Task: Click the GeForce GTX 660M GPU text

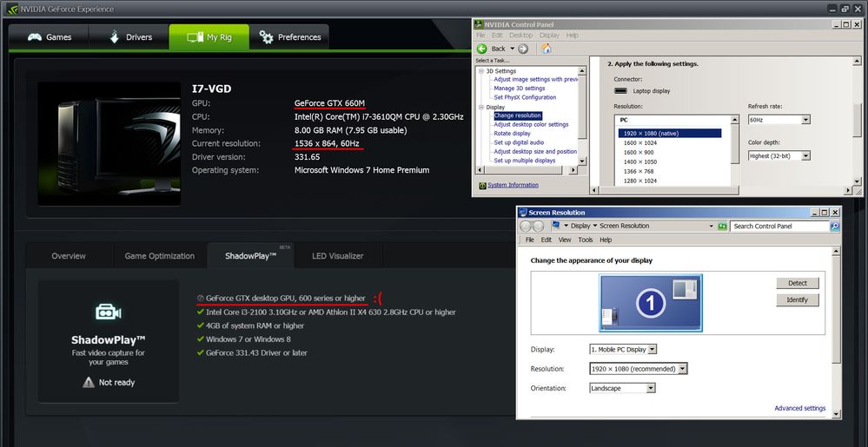Action: pyautogui.click(x=329, y=103)
